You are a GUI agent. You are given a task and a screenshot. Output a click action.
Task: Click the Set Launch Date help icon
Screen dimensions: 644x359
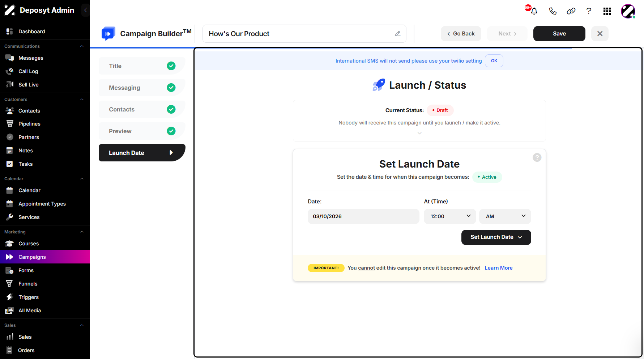[x=537, y=157]
